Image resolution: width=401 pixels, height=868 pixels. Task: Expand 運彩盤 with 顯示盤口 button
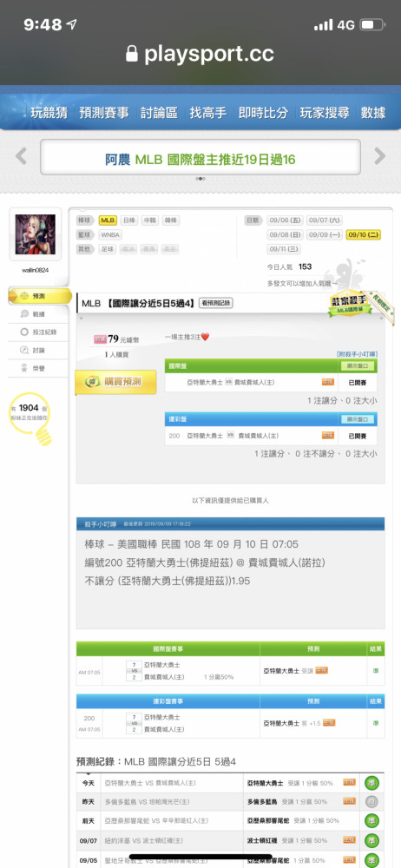[358, 419]
